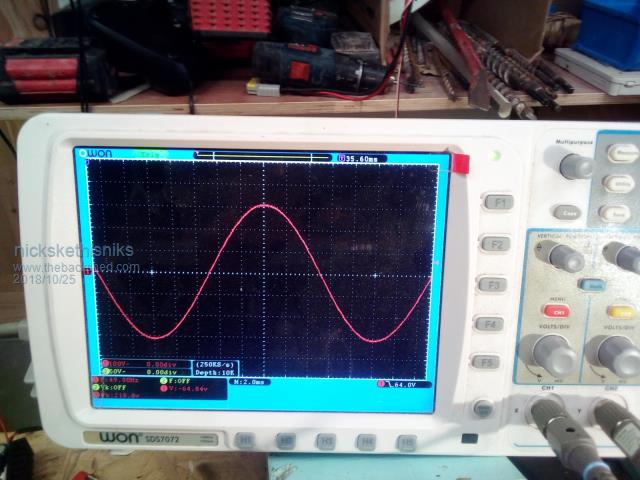Click the CH1 vertical position knob

point(559,255)
